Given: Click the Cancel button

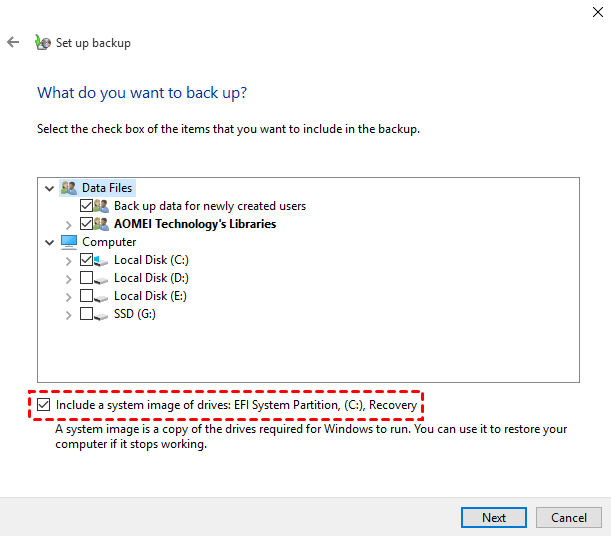Looking at the screenshot, I should pyautogui.click(x=569, y=518).
